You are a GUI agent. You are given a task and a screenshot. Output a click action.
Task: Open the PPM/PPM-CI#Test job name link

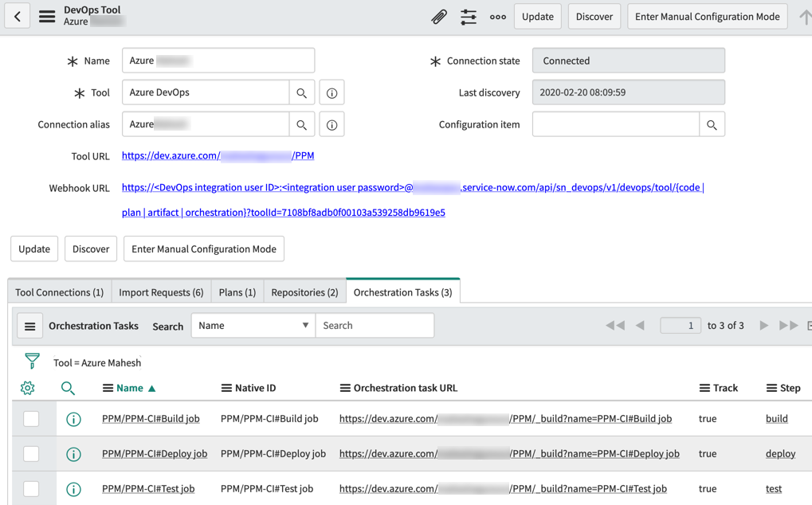(148, 488)
